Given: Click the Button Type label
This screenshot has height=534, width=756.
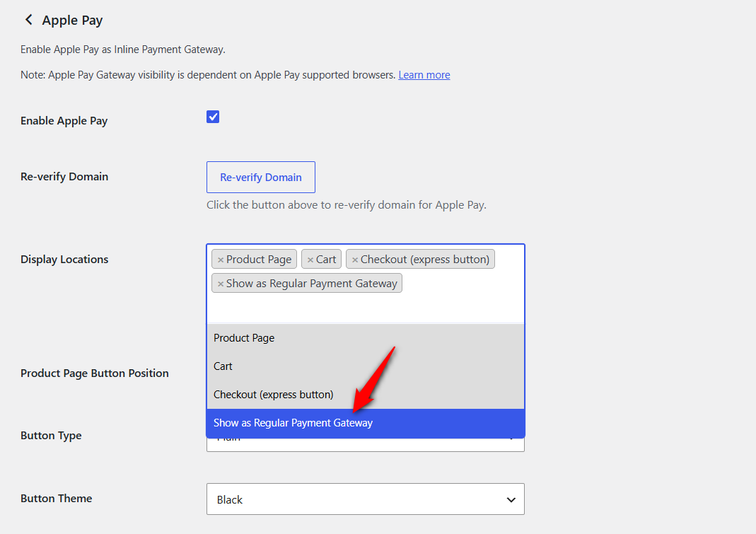Looking at the screenshot, I should pyautogui.click(x=51, y=436).
